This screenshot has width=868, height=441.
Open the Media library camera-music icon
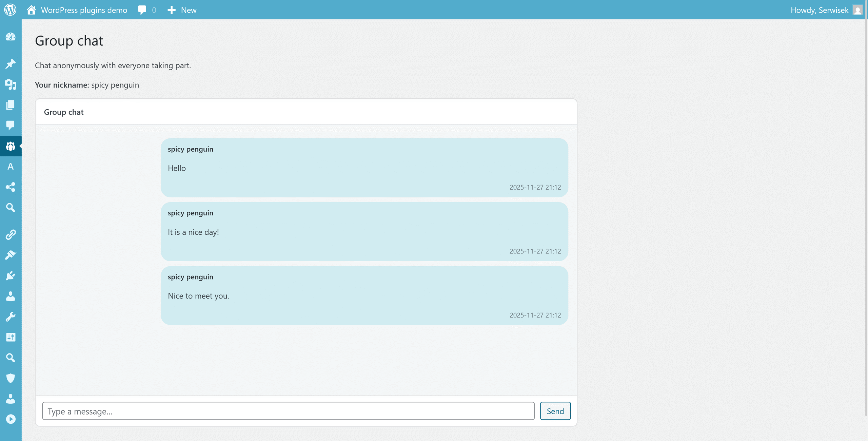click(x=11, y=84)
